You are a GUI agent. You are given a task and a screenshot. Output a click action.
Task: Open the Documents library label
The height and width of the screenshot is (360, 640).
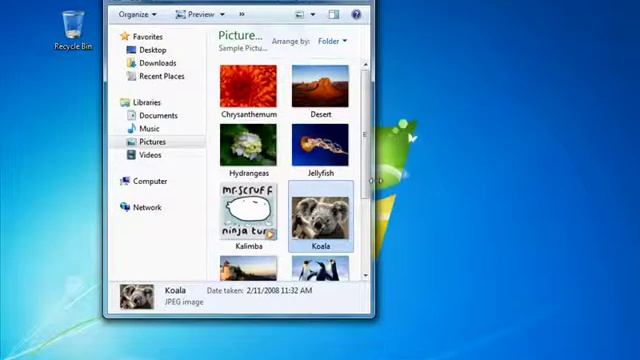pos(158,116)
